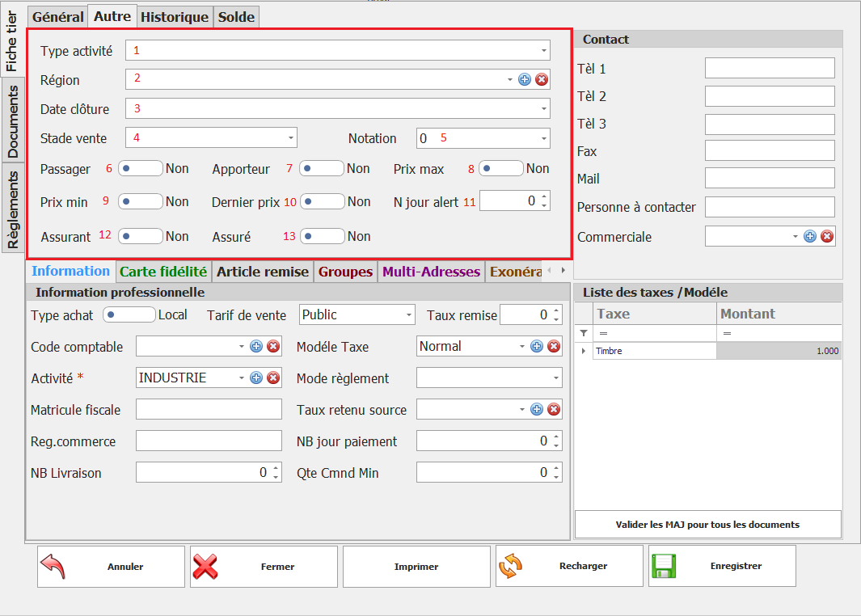Clear the Code comptable field with red icon
The height and width of the screenshot is (616, 861).
point(273,346)
